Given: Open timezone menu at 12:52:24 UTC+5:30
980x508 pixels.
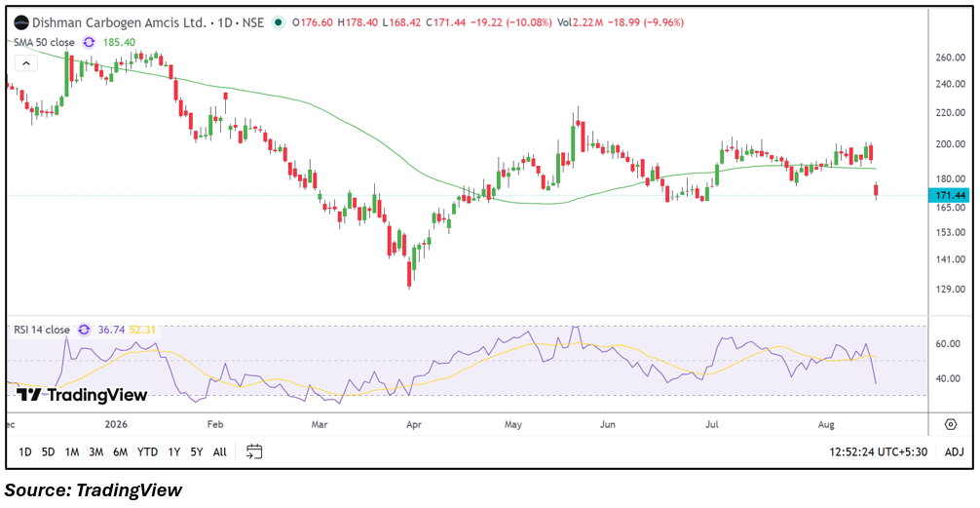Looking at the screenshot, I should (878, 451).
